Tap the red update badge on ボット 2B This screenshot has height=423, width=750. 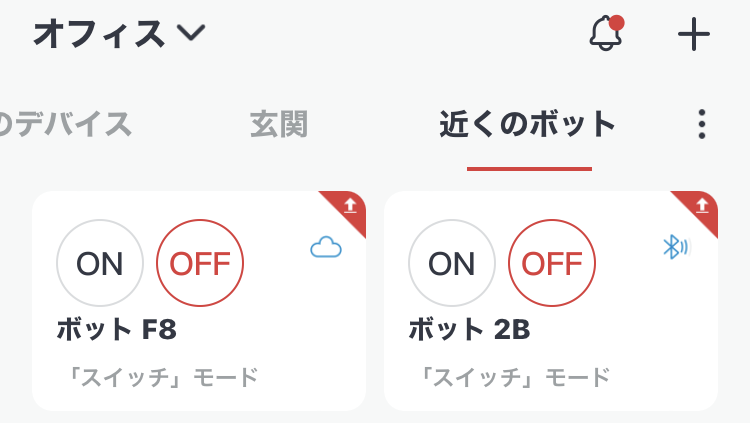701,206
